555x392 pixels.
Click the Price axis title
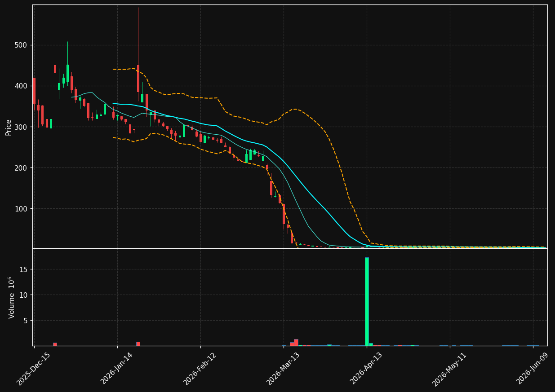[9, 127]
